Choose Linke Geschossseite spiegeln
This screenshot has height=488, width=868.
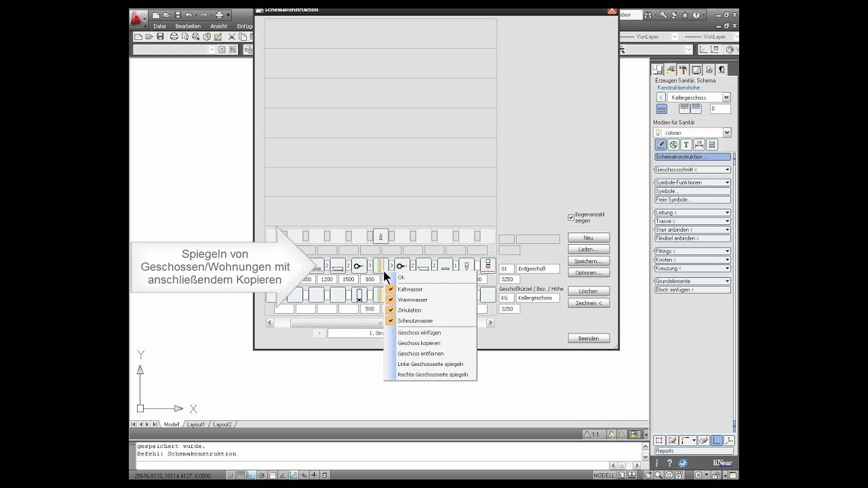pyautogui.click(x=430, y=364)
